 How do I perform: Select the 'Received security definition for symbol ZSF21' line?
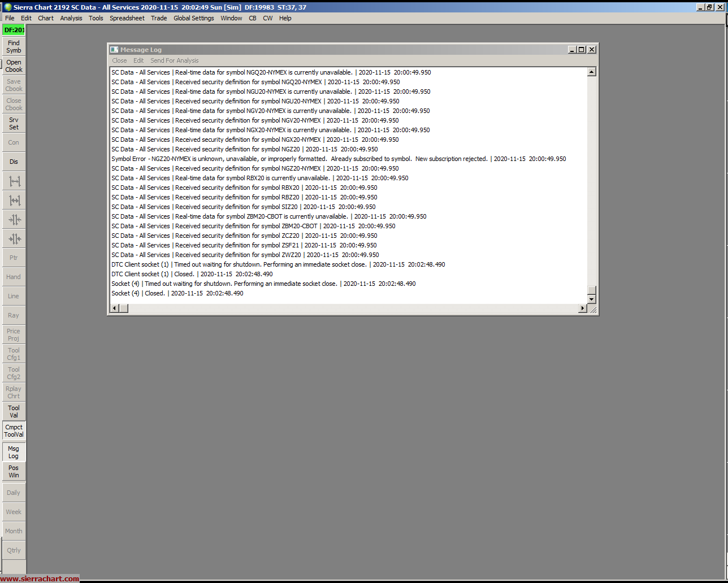(x=244, y=245)
